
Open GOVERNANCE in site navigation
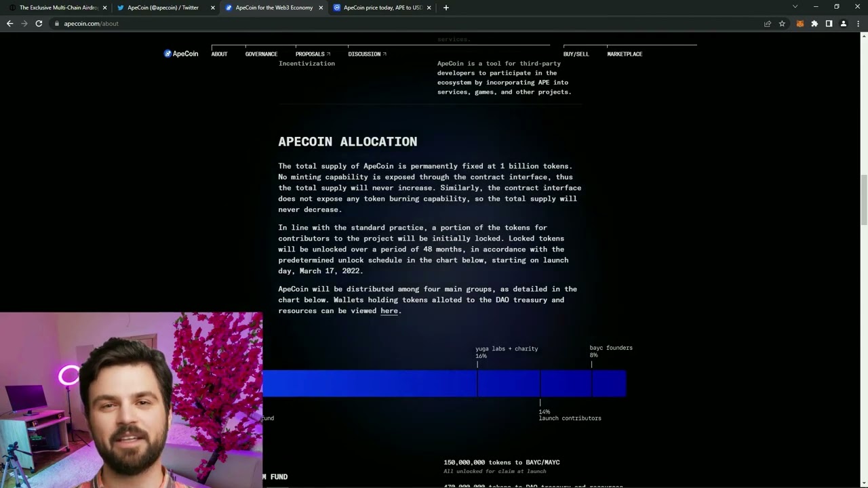pos(261,54)
